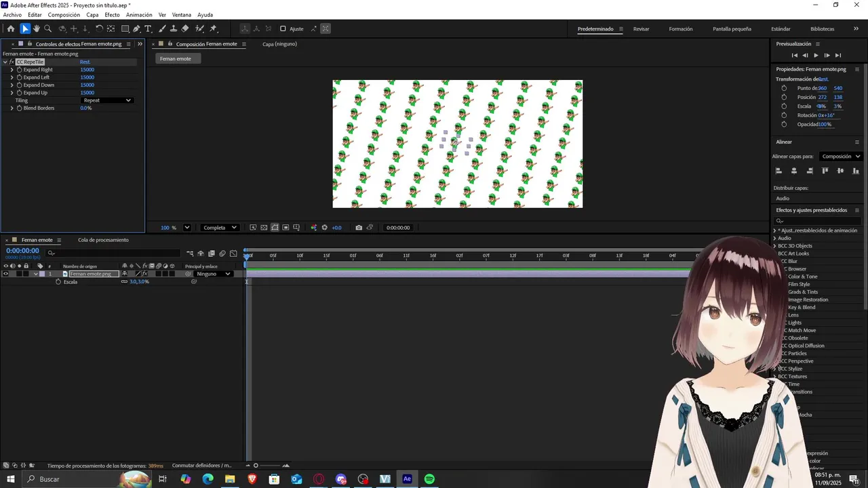Toggle stopwatch for Expand Right
Screen dimensions: 868x488
(19, 70)
